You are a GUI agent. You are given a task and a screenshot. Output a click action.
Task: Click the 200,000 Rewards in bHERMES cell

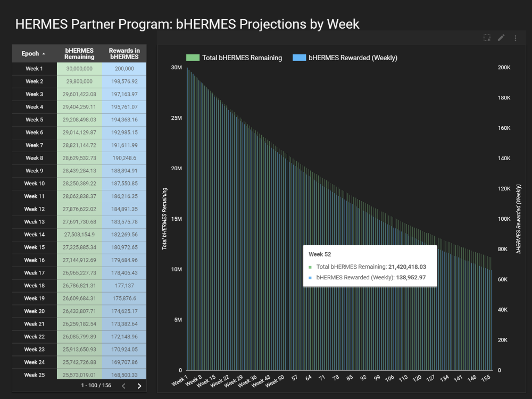(x=124, y=69)
